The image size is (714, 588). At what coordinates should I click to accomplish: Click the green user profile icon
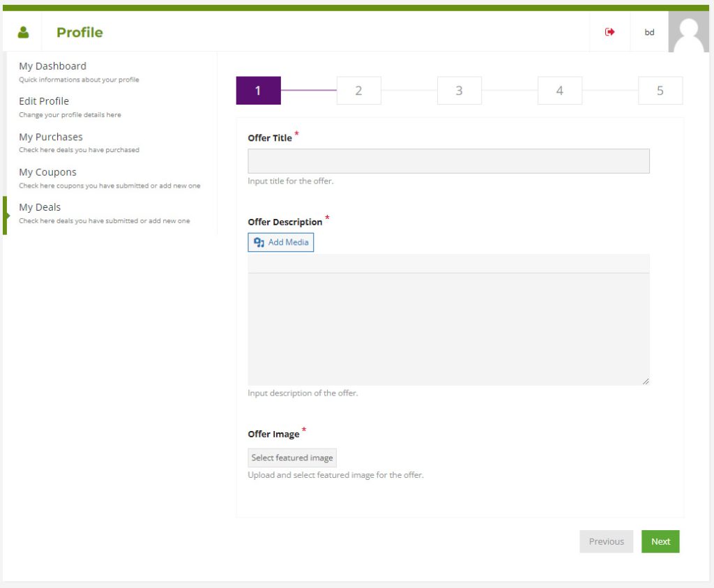(23, 32)
